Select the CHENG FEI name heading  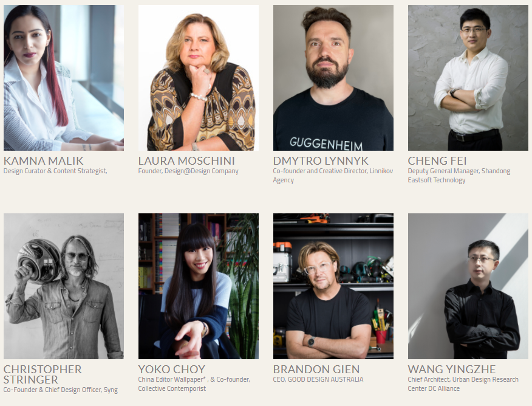click(x=437, y=160)
